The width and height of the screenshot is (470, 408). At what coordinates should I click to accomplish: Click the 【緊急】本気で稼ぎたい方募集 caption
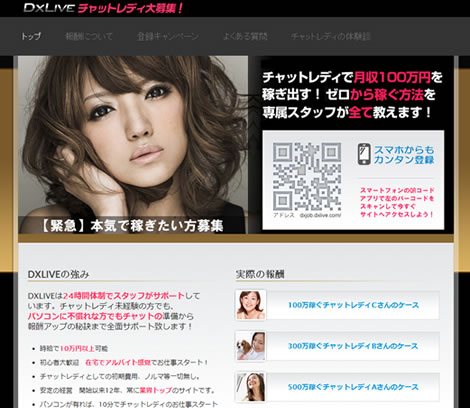point(132,226)
